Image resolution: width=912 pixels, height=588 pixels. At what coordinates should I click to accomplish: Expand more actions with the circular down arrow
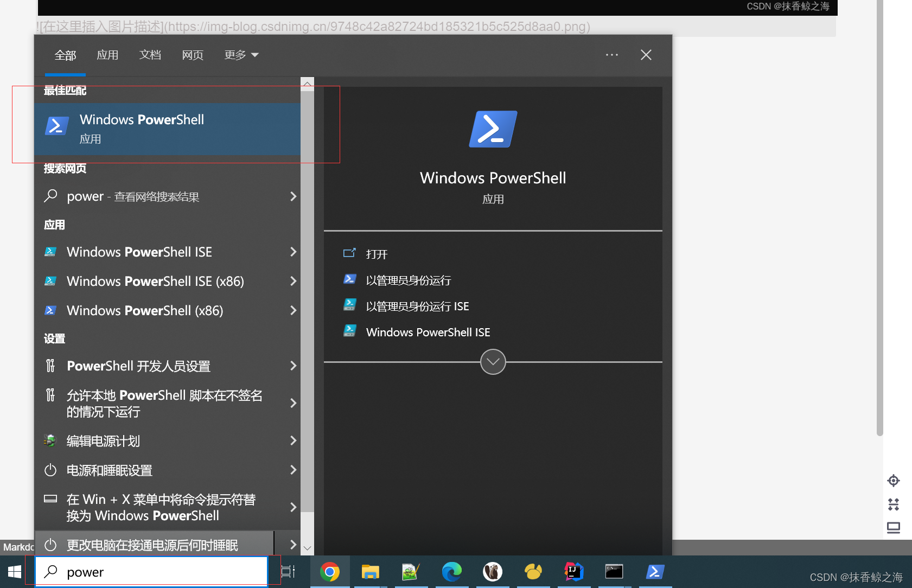coord(493,362)
